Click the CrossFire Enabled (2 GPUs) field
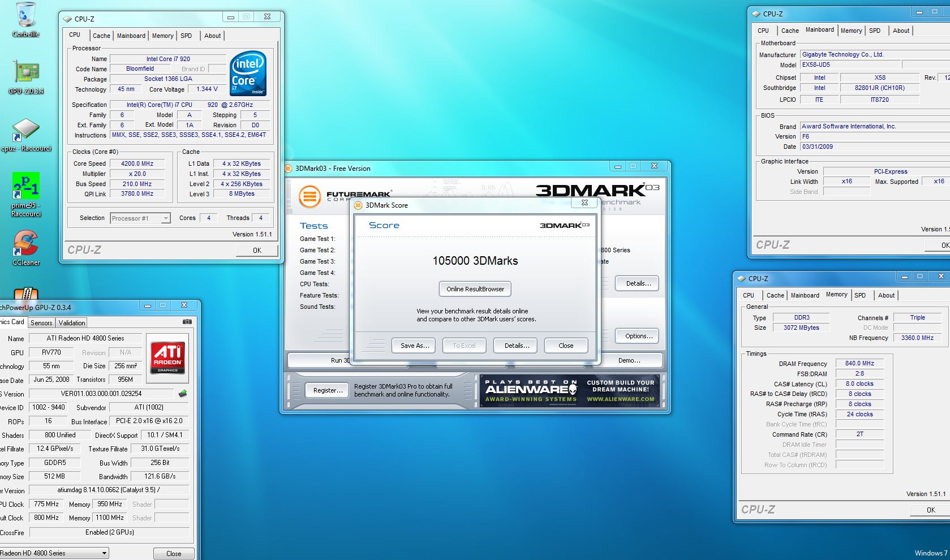 109,532
